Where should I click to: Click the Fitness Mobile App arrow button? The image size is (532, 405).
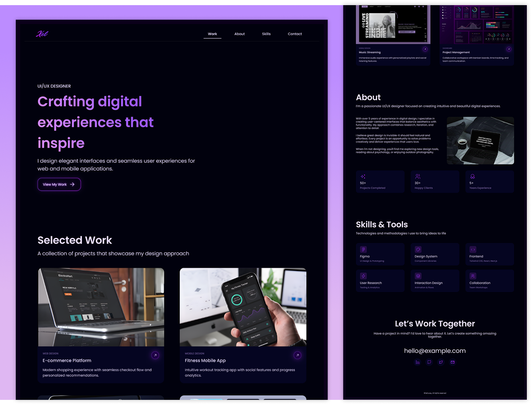[297, 355]
